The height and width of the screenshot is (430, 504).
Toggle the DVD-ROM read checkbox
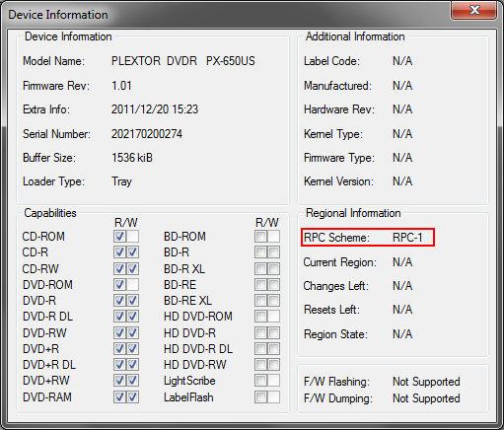119,284
